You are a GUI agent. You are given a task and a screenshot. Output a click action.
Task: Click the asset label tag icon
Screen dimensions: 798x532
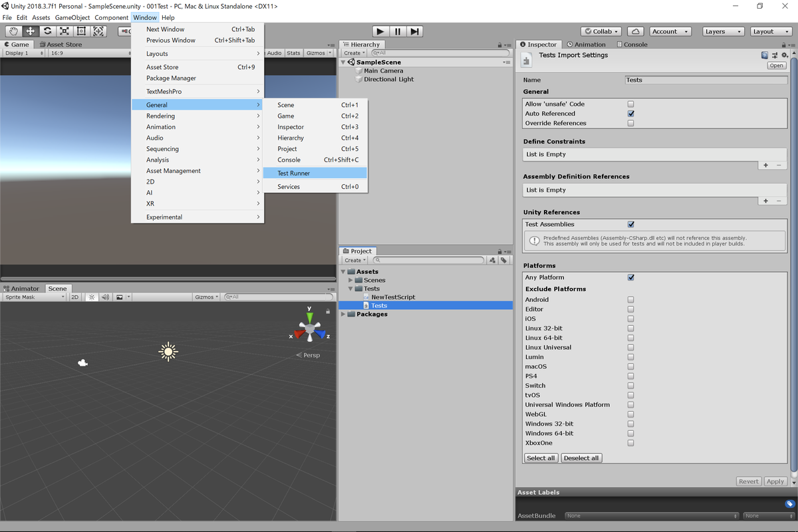789,504
